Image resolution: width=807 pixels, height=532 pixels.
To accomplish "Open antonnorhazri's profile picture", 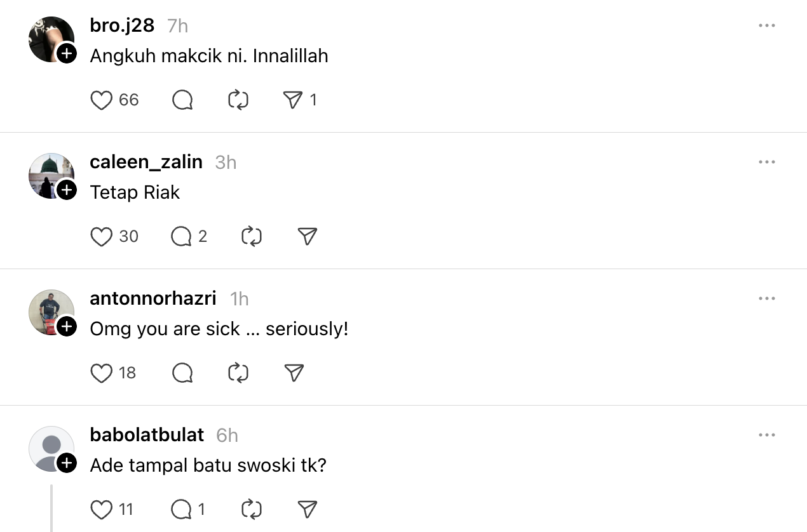I will pos(51,312).
